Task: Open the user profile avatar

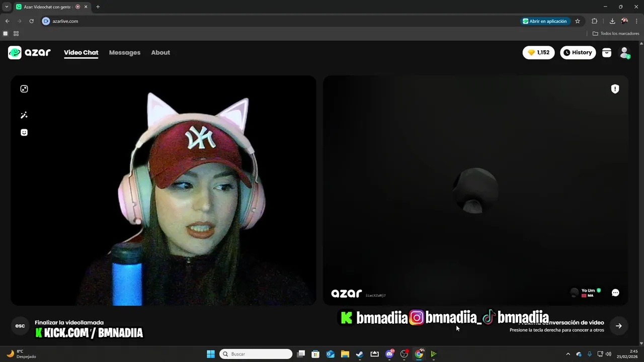Action: click(624, 52)
